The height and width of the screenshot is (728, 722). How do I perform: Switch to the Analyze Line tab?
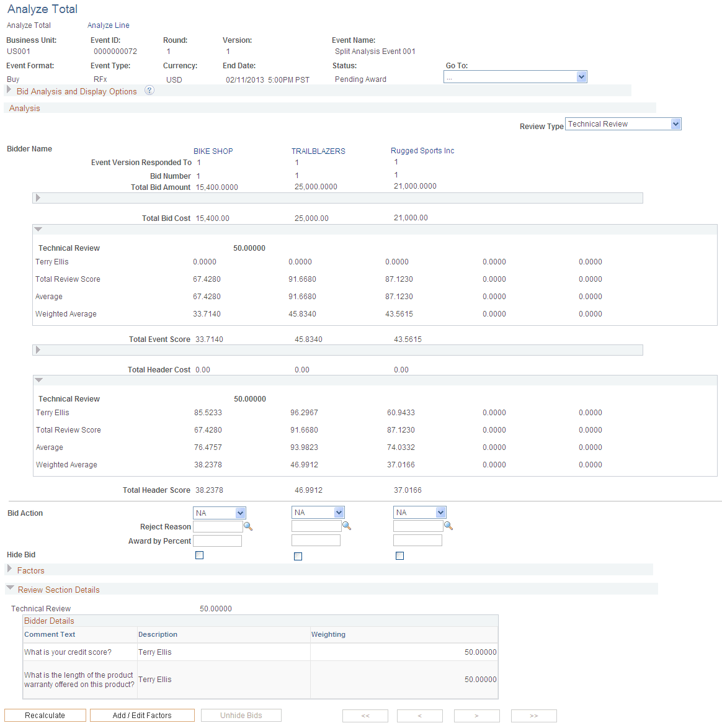(108, 25)
